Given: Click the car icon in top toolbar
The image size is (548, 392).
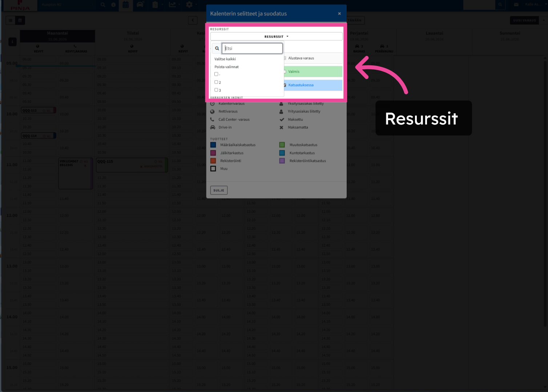Looking at the screenshot, I should (x=140, y=5).
